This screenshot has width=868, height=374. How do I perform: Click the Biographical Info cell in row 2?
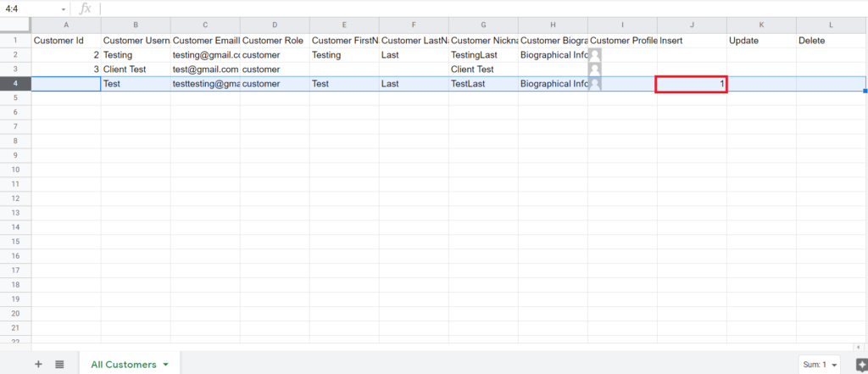553,55
